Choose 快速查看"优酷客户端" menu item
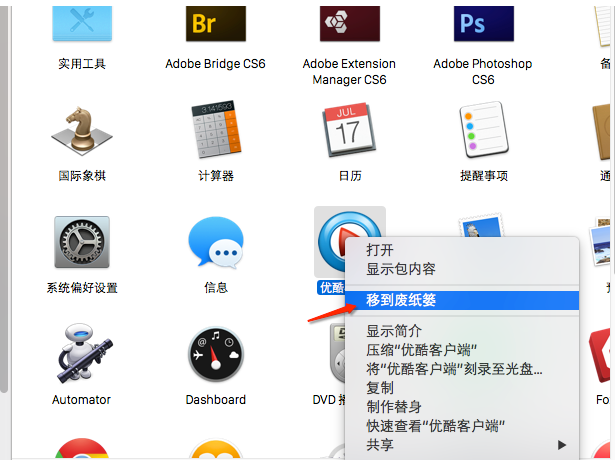Screen dimensions: 615x460 [462, 426]
